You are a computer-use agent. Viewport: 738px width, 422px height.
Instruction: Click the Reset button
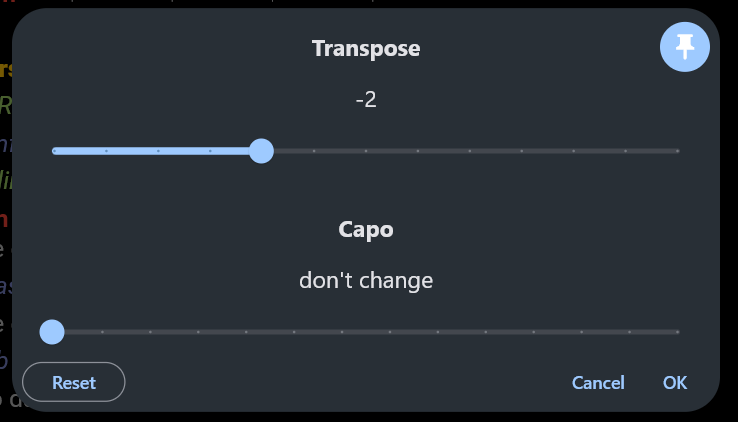point(74,382)
